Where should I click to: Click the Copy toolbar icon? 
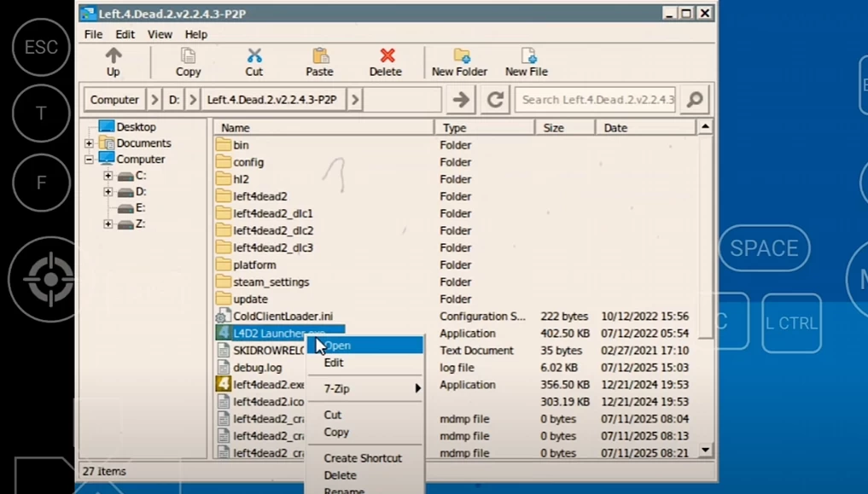[188, 56]
